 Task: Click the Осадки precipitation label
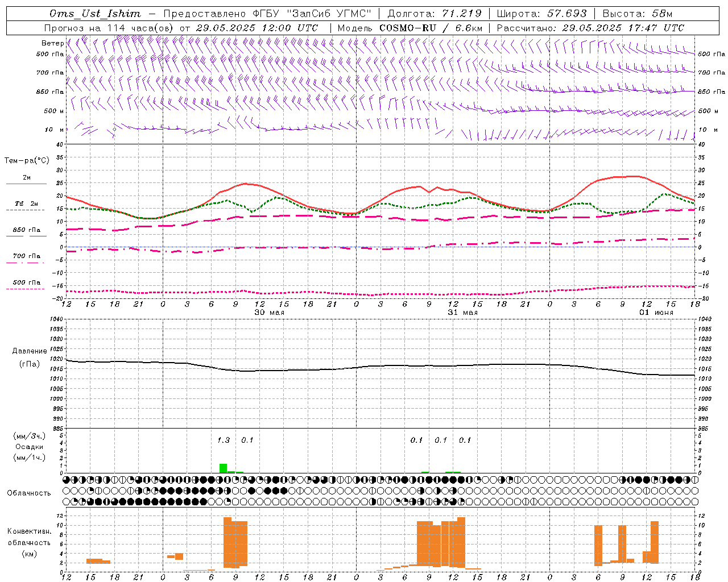click(x=30, y=447)
